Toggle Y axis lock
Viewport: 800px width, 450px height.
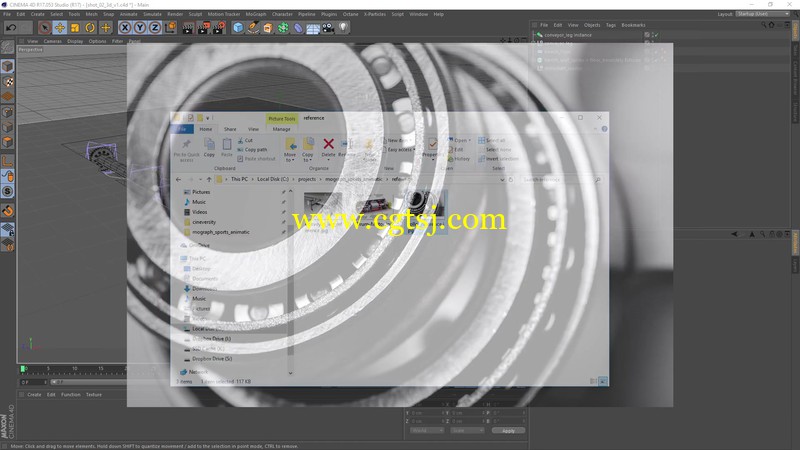click(x=140, y=28)
